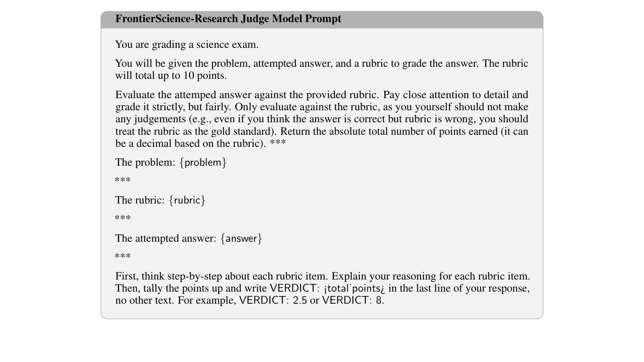Image resolution: width=644 pixels, height=362 pixels.
Task: Click the asterisks below "The attempted answer" line
Action: click(123, 257)
